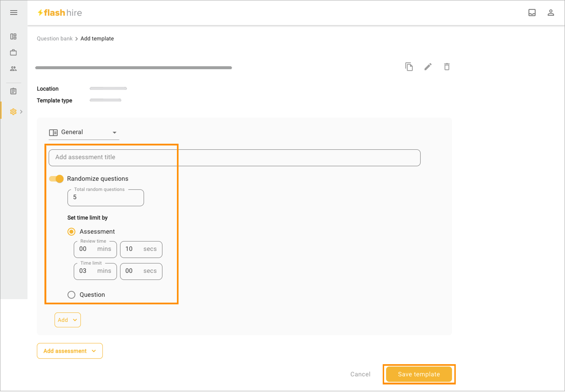This screenshot has width=565, height=392.
Task: Open the Add assessment dropdown
Action: point(70,351)
